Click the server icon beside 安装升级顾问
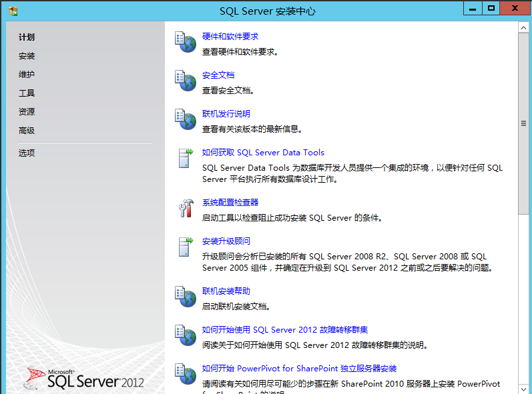 [186, 247]
